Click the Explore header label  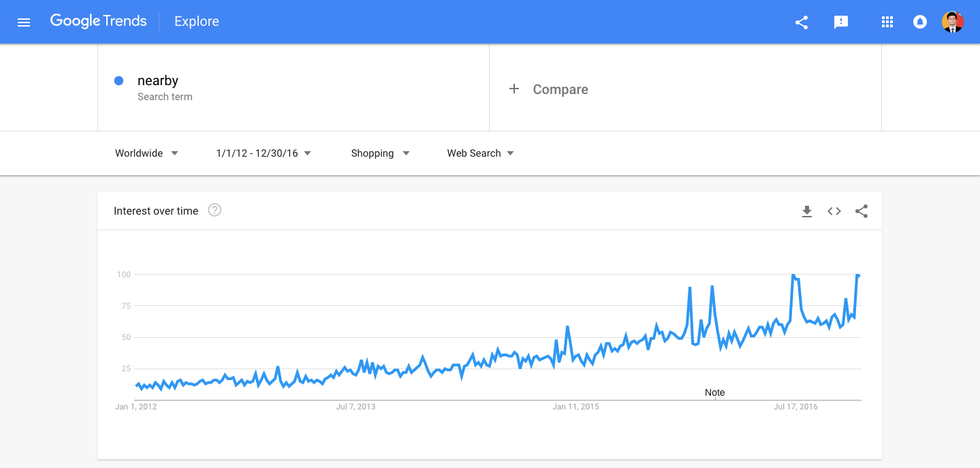(196, 22)
